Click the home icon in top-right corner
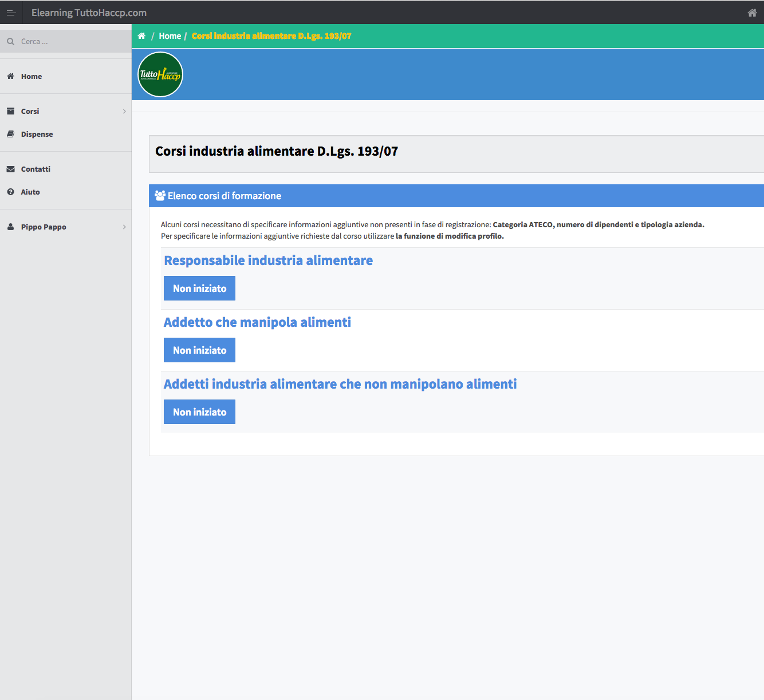This screenshot has width=764, height=700. pyautogui.click(x=752, y=13)
